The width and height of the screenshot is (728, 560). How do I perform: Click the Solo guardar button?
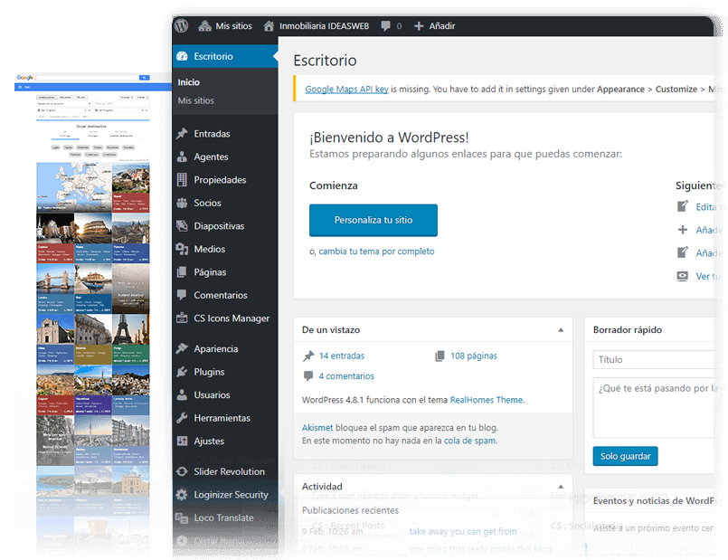pos(625,456)
